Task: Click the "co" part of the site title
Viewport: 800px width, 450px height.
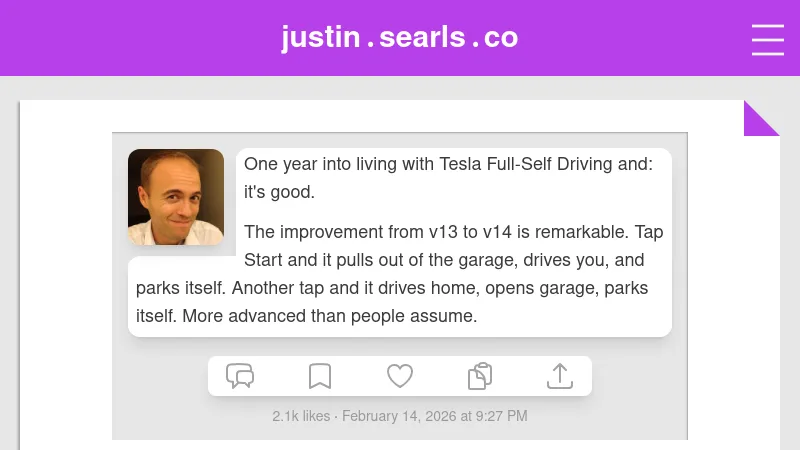Action: (x=501, y=37)
